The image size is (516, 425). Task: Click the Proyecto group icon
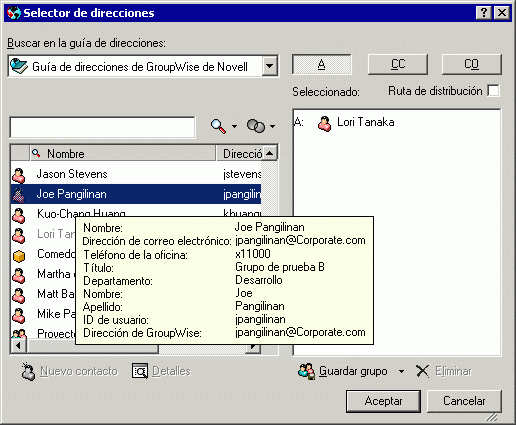point(19,333)
